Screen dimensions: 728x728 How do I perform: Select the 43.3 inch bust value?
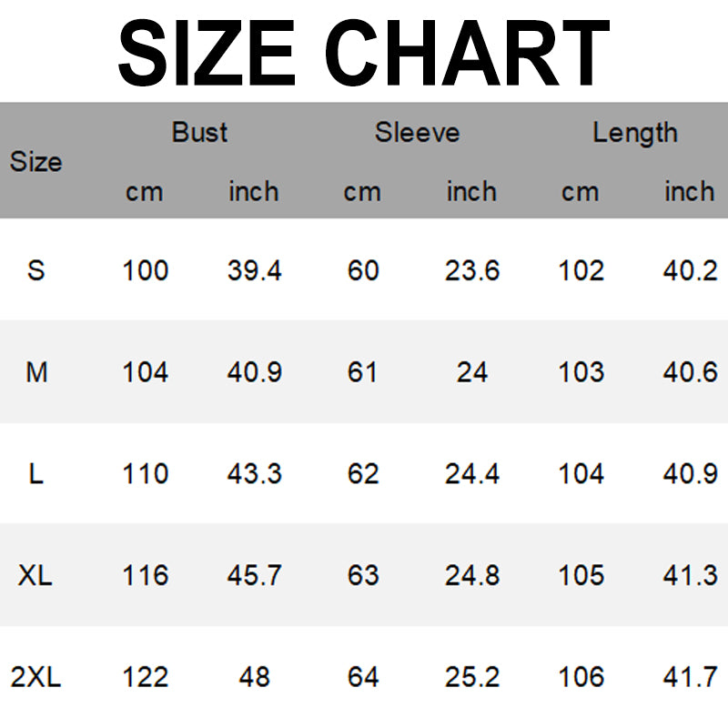254,474
